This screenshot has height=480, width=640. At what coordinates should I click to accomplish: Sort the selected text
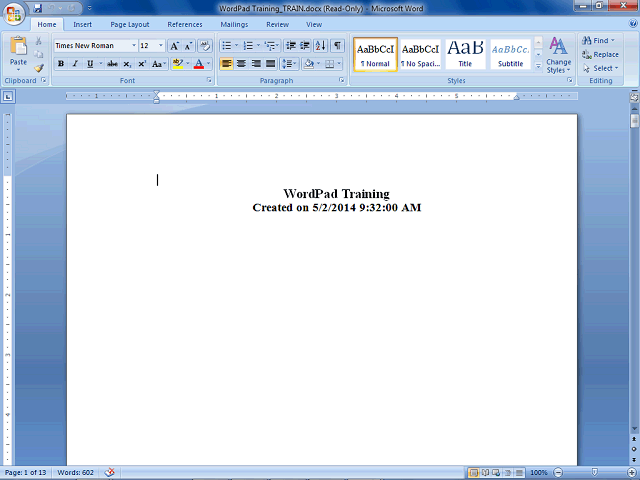[321, 46]
